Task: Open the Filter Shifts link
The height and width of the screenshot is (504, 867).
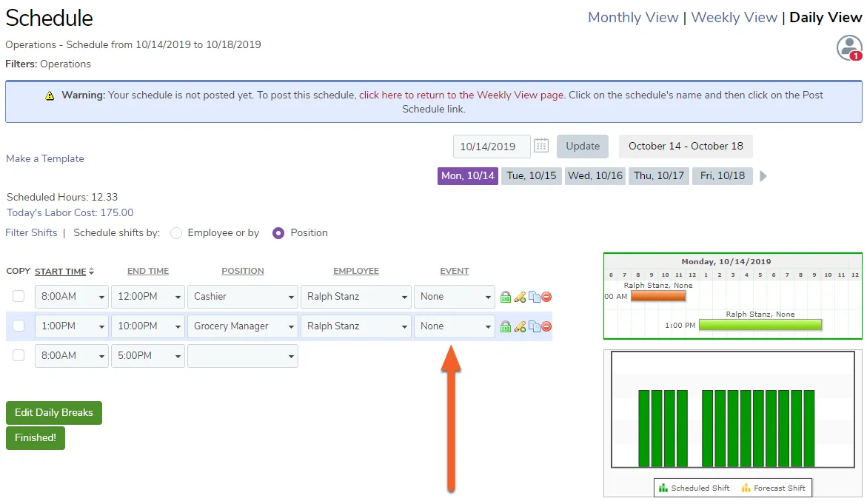Action: (31, 232)
